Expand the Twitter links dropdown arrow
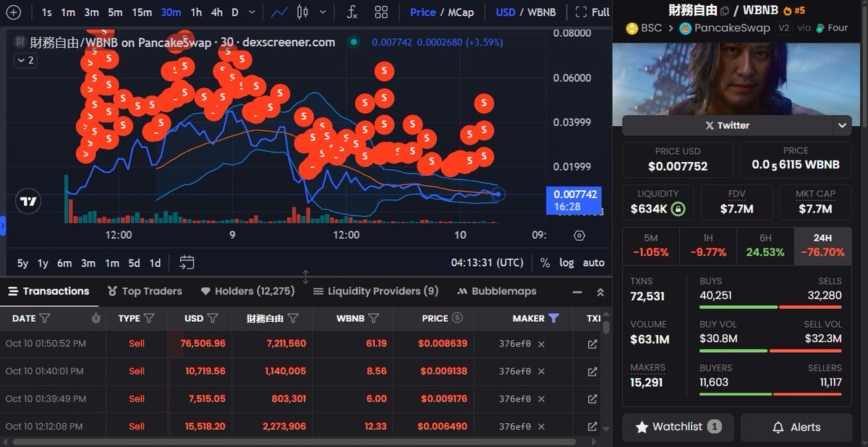 (842, 125)
